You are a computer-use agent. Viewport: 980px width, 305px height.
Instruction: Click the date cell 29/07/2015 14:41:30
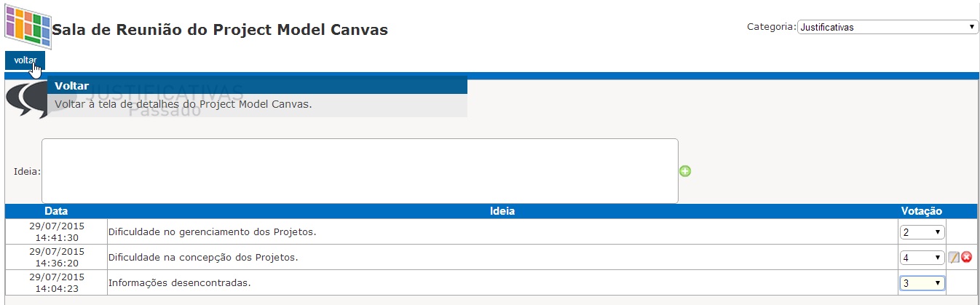[56, 231]
